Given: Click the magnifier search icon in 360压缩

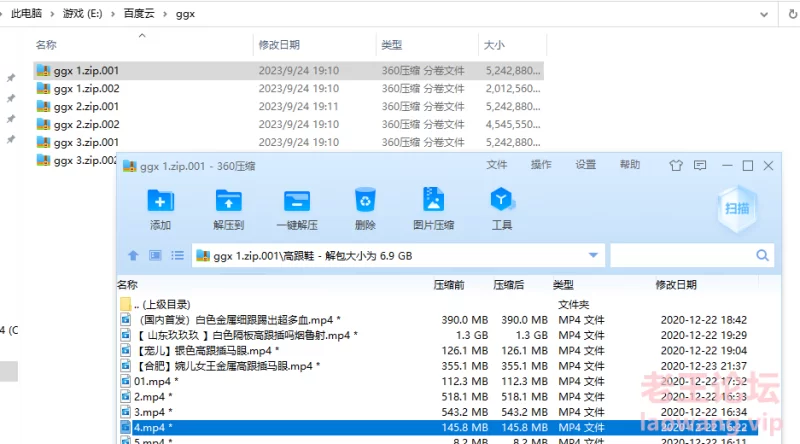Looking at the screenshot, I should pyautogui.click(x=762, y=255).
